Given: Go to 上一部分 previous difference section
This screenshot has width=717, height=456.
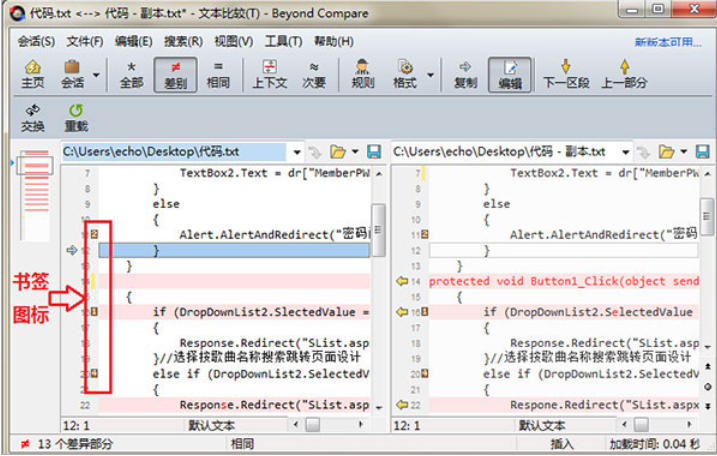Looking at the screenshot, I should point(624,74).
